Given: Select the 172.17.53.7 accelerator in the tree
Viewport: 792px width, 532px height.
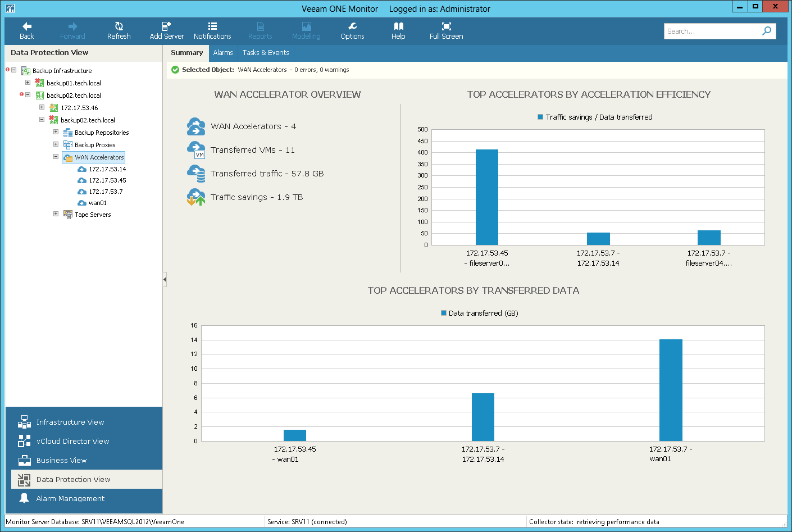Looking at the screenshot, I should [106, 192].
